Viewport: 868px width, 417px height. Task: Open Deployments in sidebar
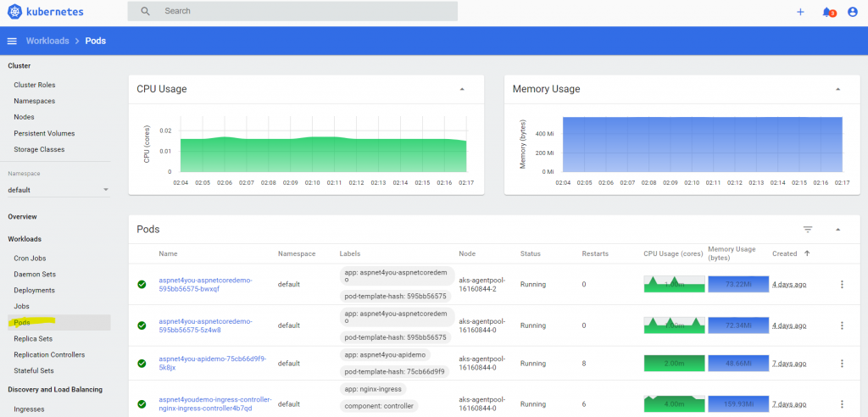click(34, 290)
